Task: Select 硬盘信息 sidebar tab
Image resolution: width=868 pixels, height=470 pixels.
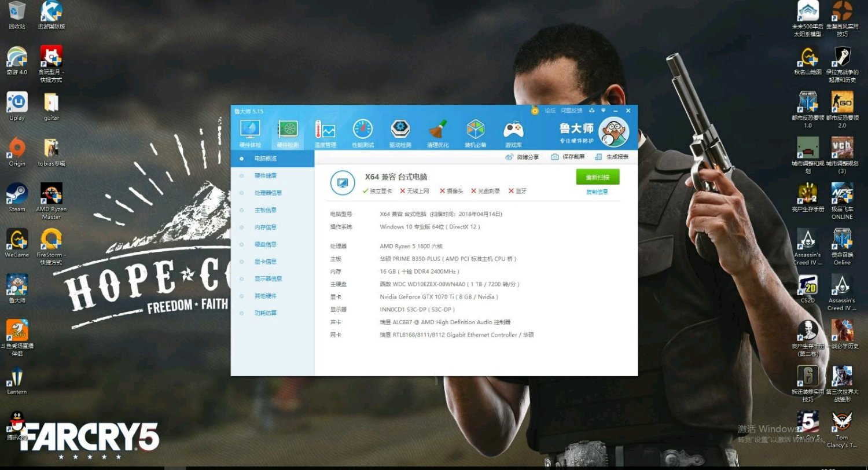Action: (x=273, y=244)
